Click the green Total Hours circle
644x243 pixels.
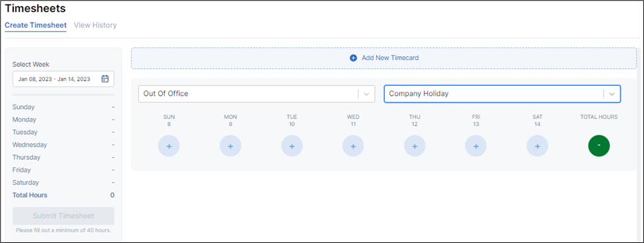click(599, 145)
